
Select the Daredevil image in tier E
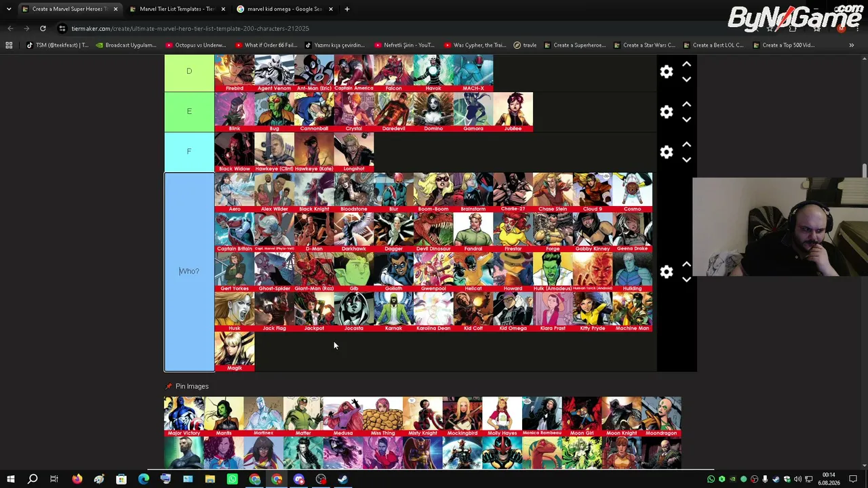tap(394, 113)
